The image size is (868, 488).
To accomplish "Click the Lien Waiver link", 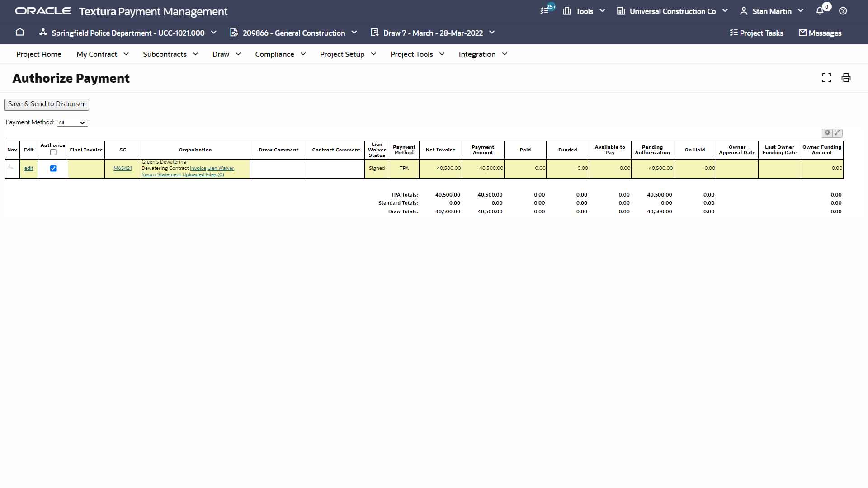I will [x=221, y=168].
